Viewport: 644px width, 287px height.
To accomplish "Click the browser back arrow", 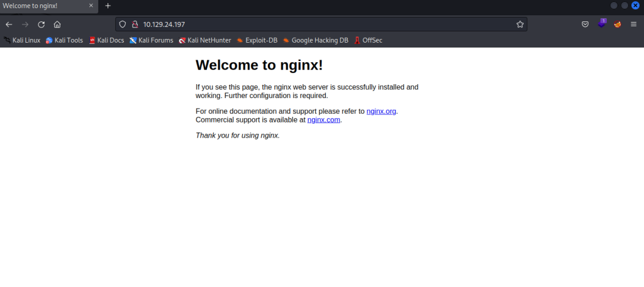I will tap(9, 24).
